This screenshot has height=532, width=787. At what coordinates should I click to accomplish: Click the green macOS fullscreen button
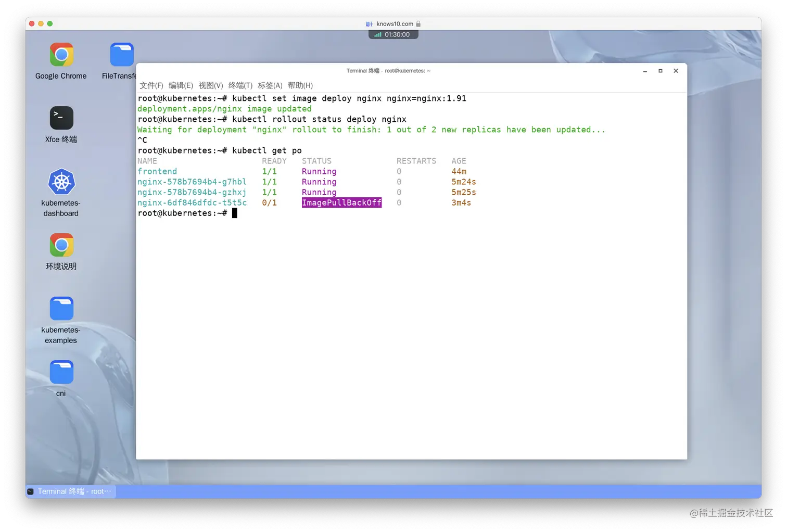tap(50, 23)
